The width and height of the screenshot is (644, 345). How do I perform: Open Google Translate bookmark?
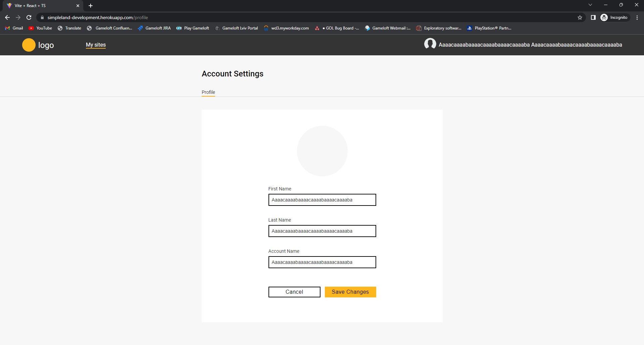(69, 28)
